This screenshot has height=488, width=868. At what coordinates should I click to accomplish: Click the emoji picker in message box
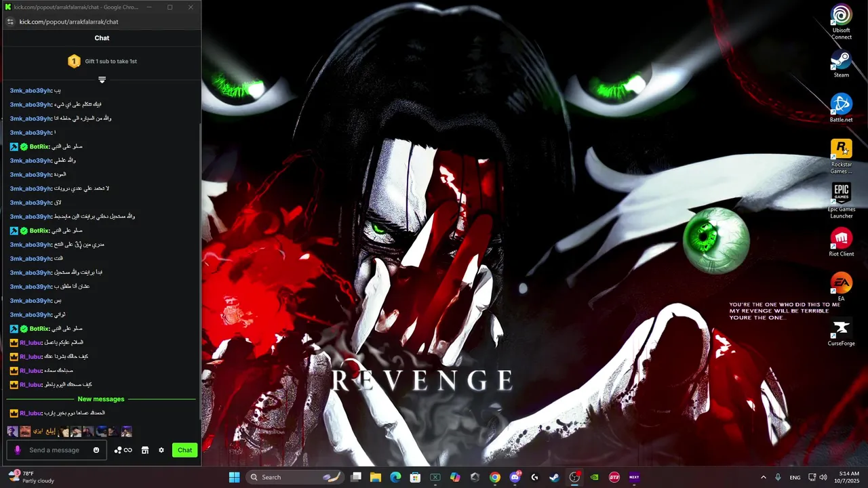tap(96, 450)
